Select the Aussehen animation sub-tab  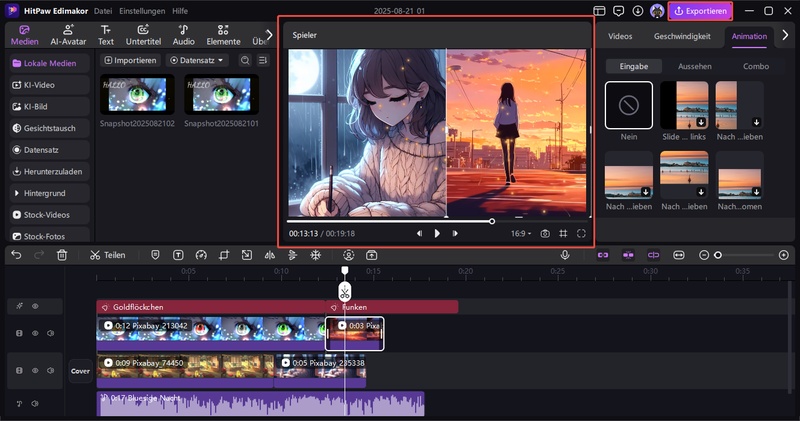click(x=694, y=66)
